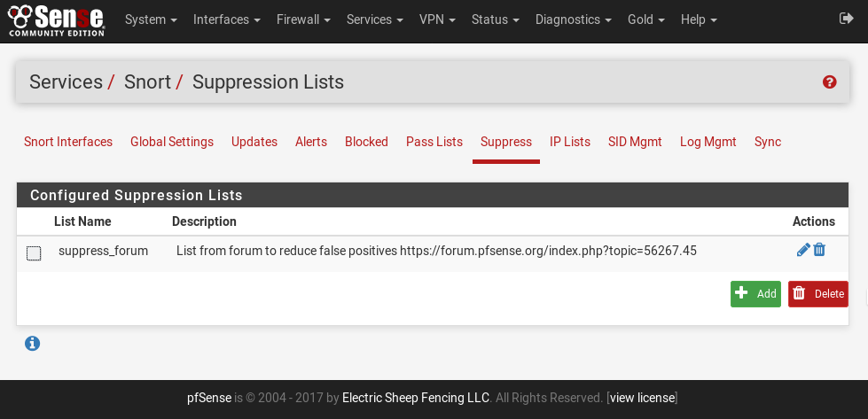Follow the Electric Sheep Fencing LLC link

point(416,398)
